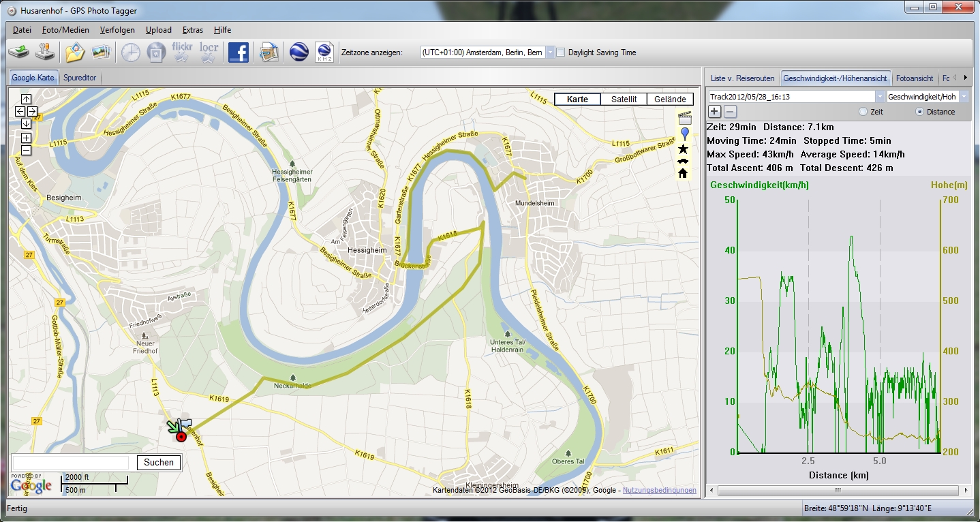This screenshot has height=522, width=980.
Task: Expand the time zone dropdown
Action: [551, 52]
